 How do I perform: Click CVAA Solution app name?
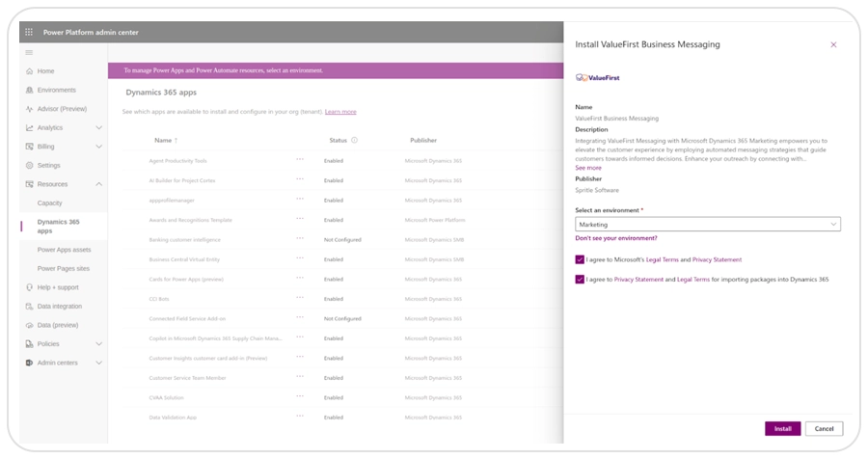click(166, 398)
